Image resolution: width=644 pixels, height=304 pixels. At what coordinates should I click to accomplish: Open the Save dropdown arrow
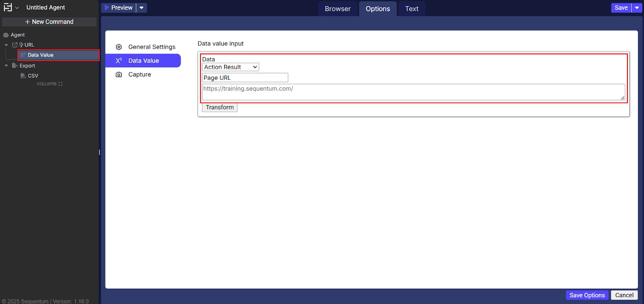pyautogui.click(x=637, y=8)
